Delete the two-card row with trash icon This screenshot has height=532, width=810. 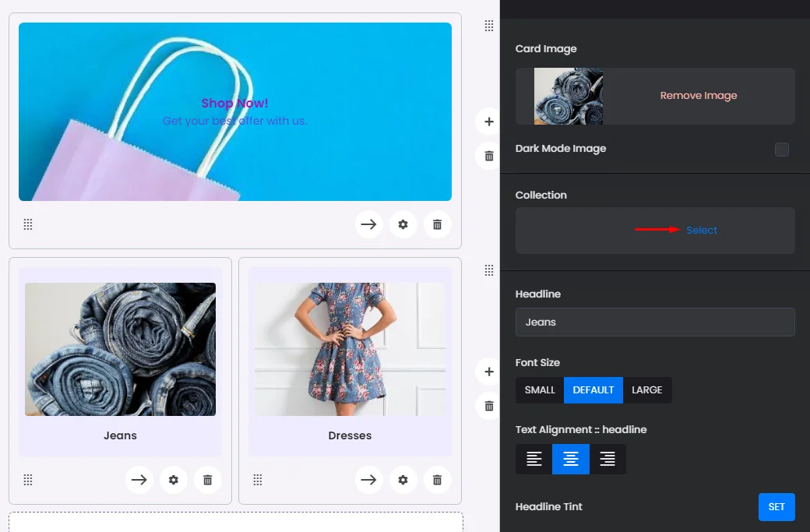pos(488,406)
